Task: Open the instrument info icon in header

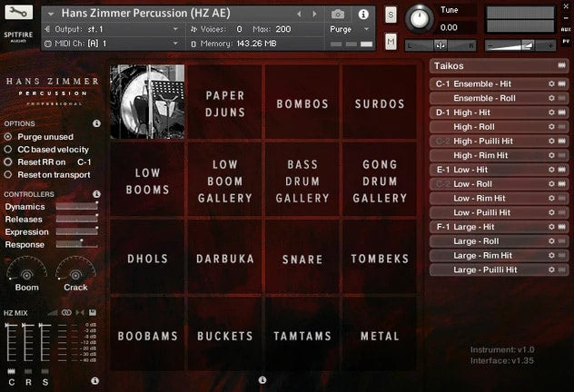Action: [x=363, y=15]
